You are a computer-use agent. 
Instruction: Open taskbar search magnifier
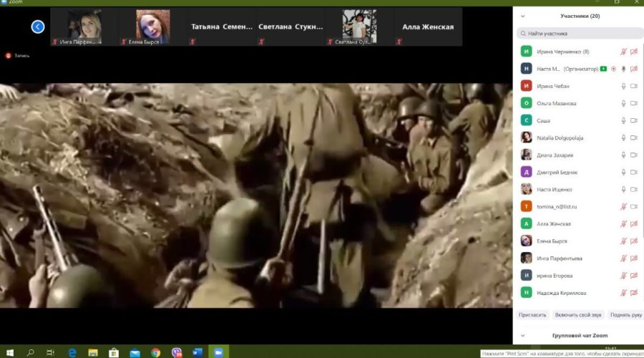[x=30, y=353]
